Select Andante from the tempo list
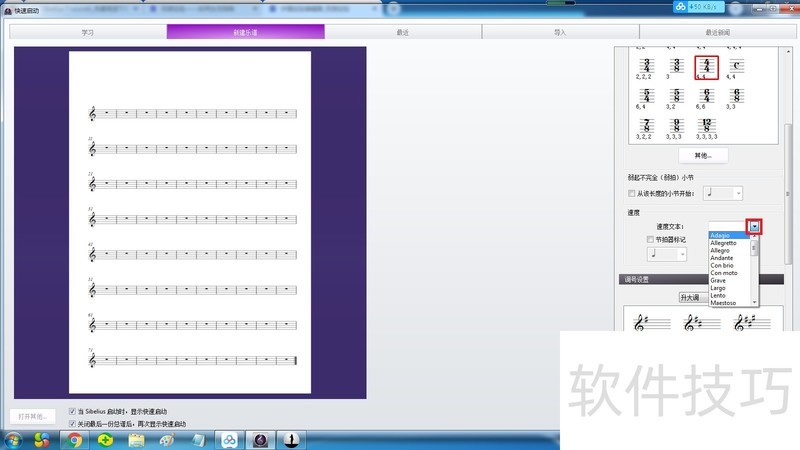800x450 pixels. (722, 258)
